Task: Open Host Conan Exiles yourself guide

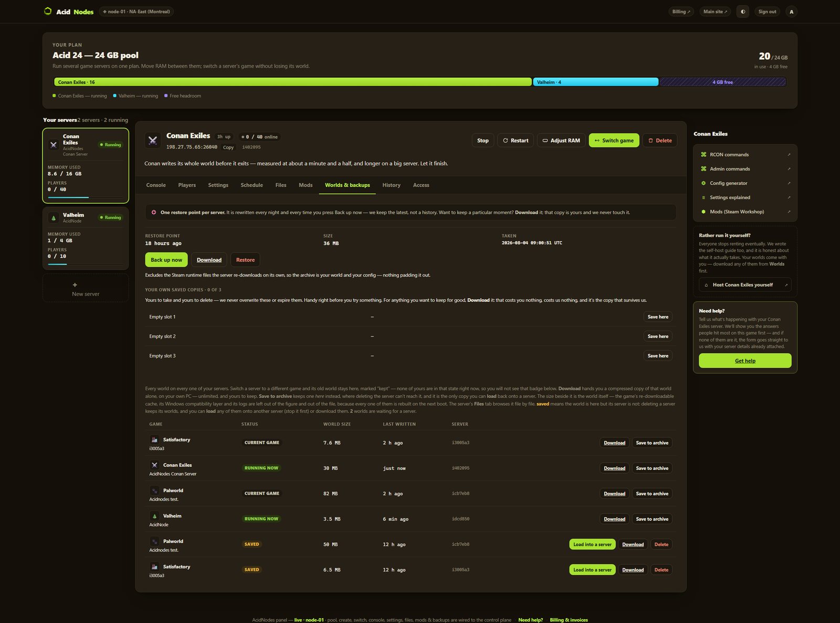Action: [745, 285]
